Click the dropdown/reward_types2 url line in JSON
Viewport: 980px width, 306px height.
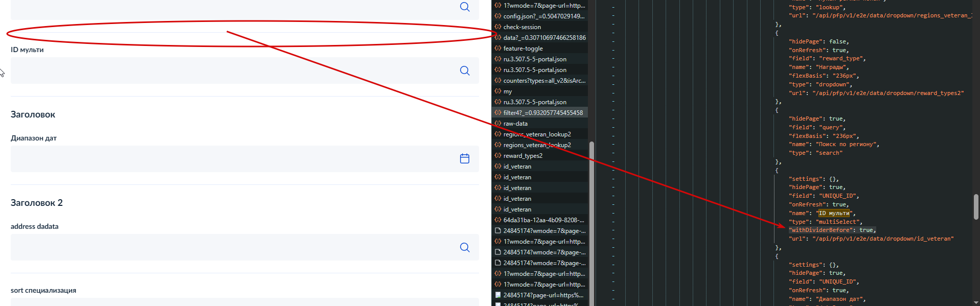tap(876, 93)
